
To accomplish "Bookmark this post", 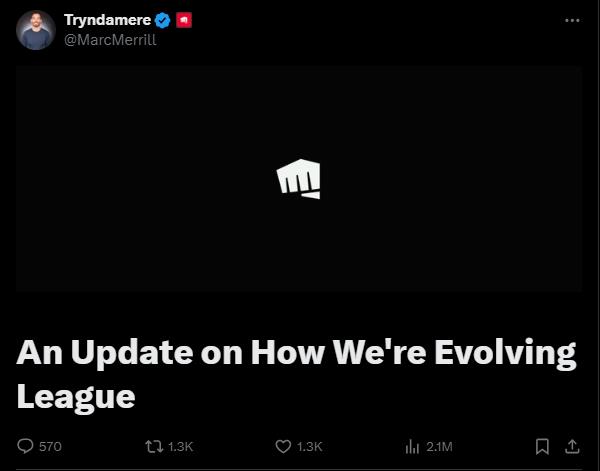I will [542, 447].
